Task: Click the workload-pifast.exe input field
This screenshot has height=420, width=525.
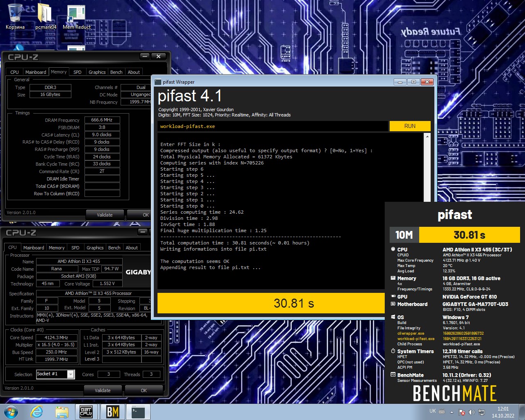Action: pyautogui.click(x=273, y=126)
